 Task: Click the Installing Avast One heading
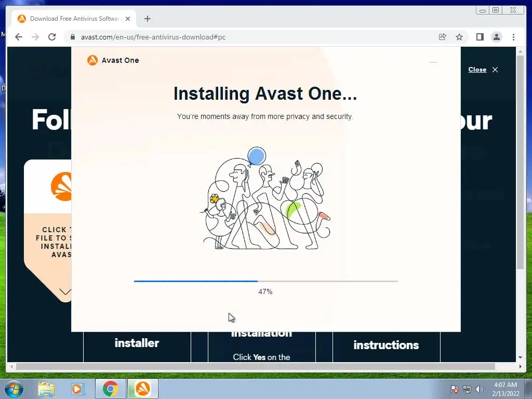(265, 94)
